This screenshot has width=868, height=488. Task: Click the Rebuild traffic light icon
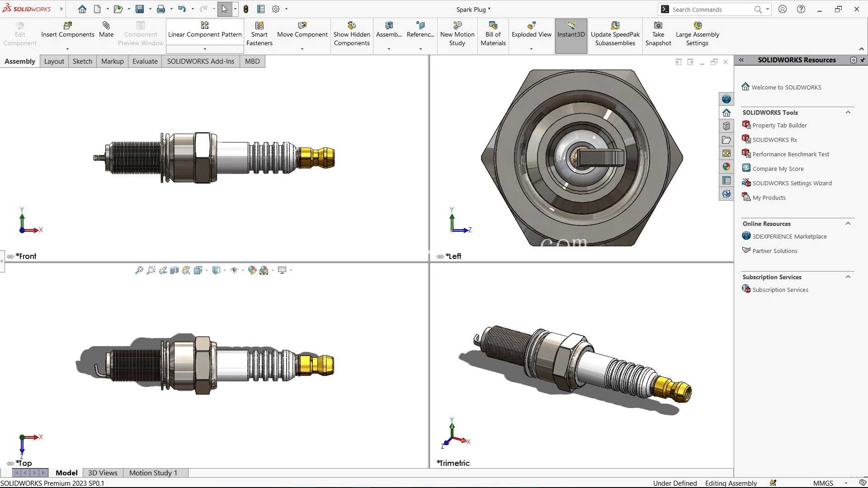[246, 9]
